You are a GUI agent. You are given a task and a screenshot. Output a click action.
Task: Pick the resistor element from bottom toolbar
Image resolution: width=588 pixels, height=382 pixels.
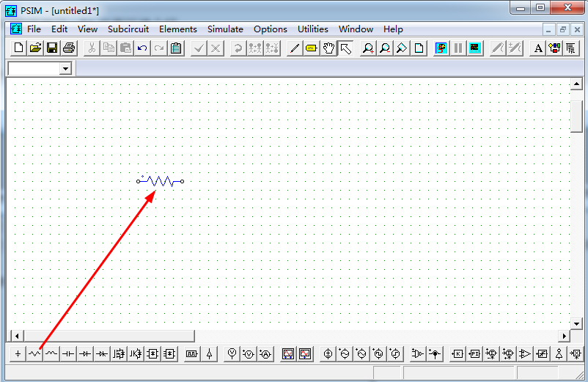click(x=34, y=353)
